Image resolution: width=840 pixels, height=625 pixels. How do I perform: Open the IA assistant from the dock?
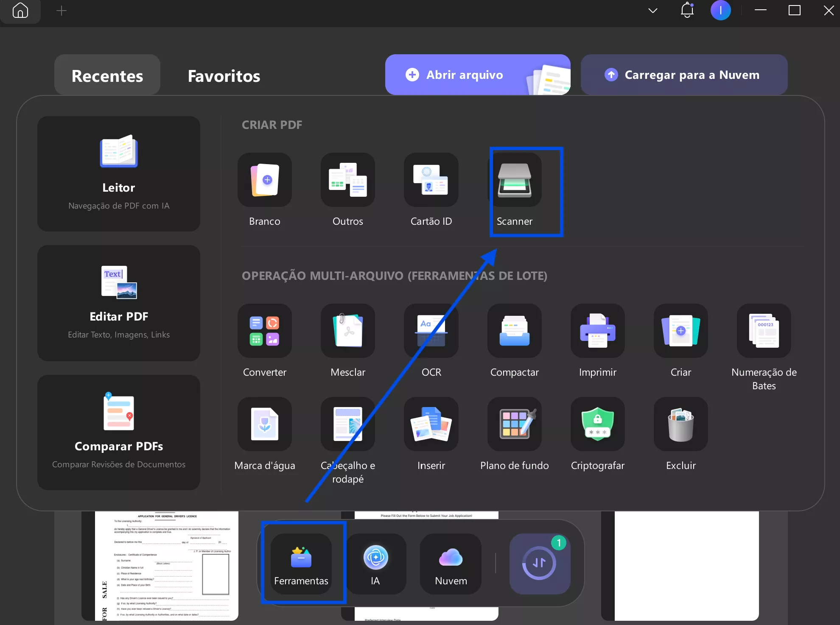click(x=375, y=564)
